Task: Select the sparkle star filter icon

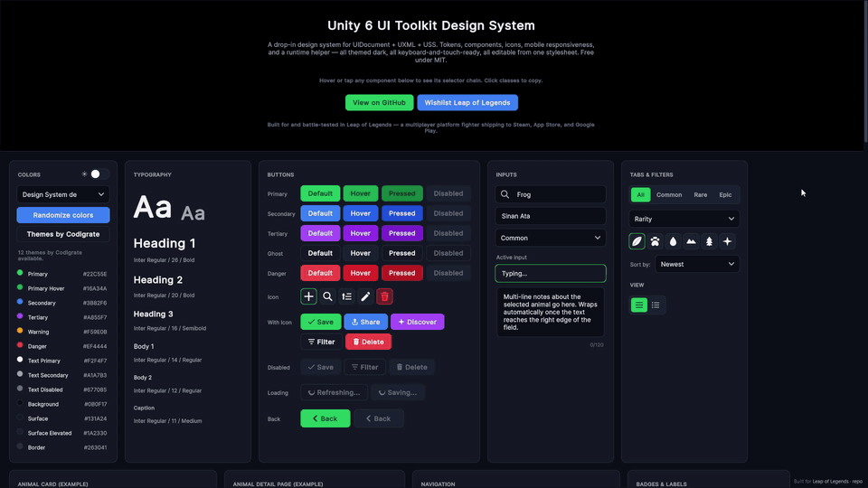Action: click(727, 241)
